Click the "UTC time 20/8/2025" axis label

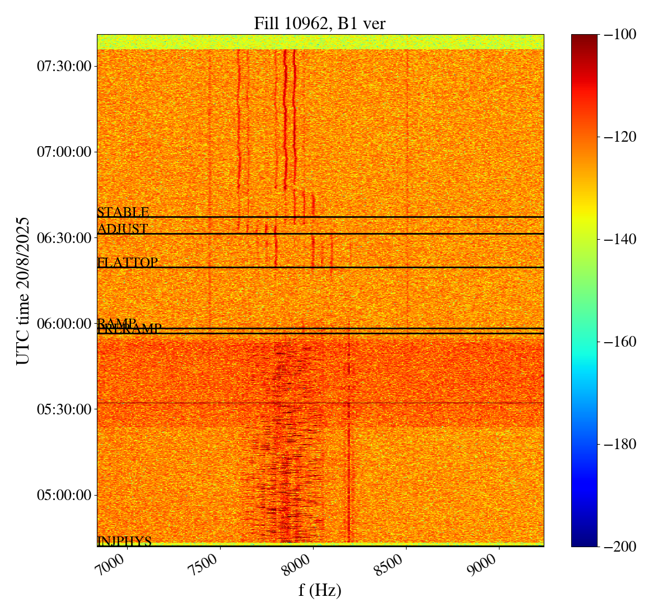pyautogui.click(x=23, y=290)
